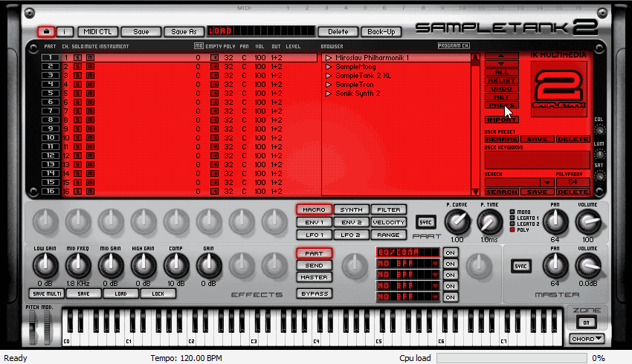Click the red lock icon at top left
This screenshot has width=632, height=364.
coord(46,31)
